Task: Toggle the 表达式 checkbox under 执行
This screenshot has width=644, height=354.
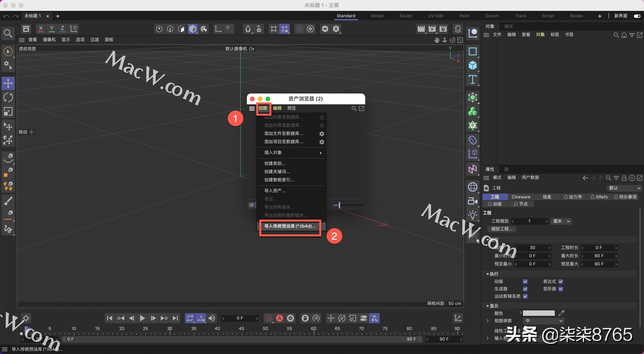Action: click(x=560, y=282)
